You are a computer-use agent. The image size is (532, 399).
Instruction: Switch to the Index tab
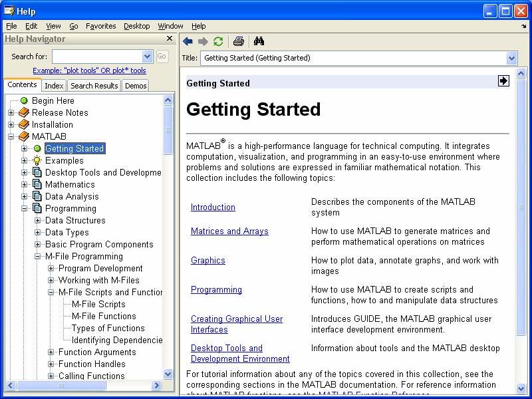pyautogui.click(x=54, y=86)
